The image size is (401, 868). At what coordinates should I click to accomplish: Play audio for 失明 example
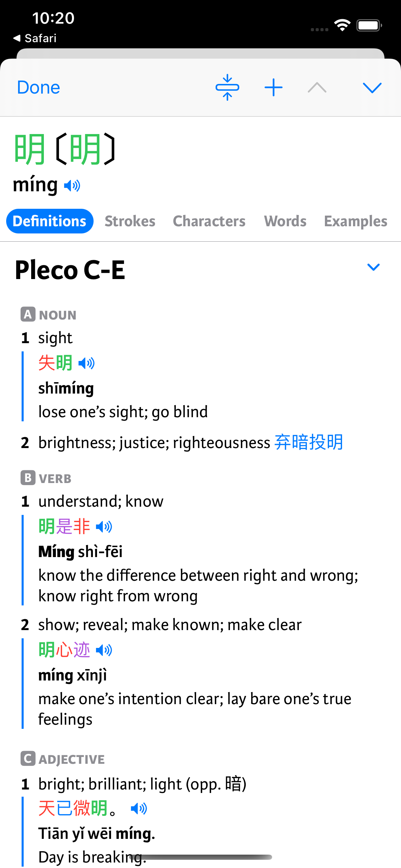[86, 363]
